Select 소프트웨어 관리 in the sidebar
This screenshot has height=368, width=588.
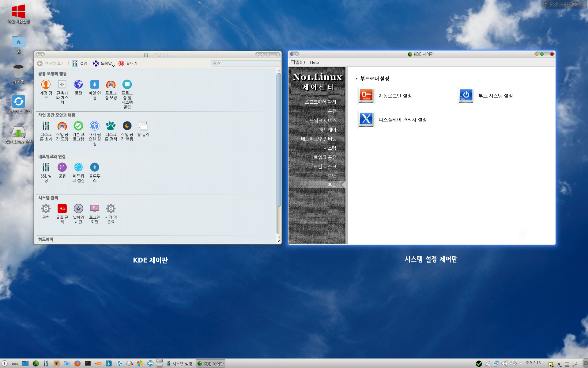[320, 102]
